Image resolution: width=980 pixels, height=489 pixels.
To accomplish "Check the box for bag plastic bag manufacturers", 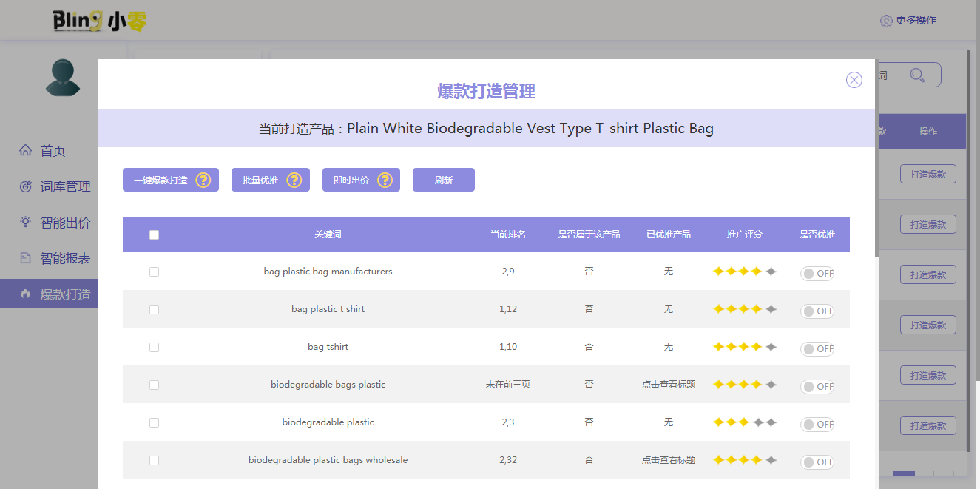I will coord(154,272).
